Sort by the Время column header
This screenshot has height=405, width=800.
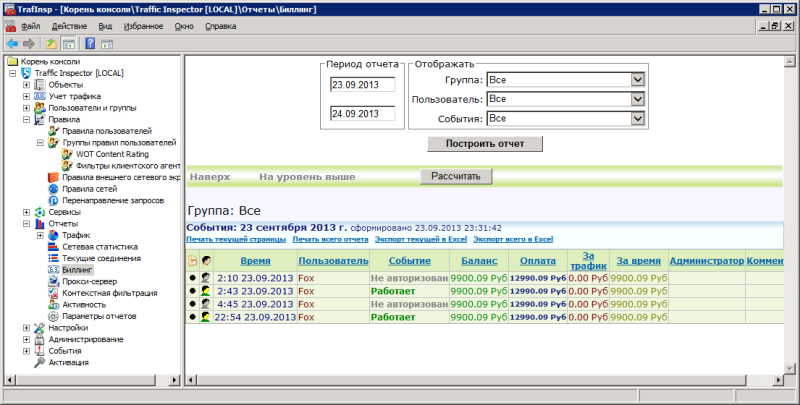coord(255,261)
